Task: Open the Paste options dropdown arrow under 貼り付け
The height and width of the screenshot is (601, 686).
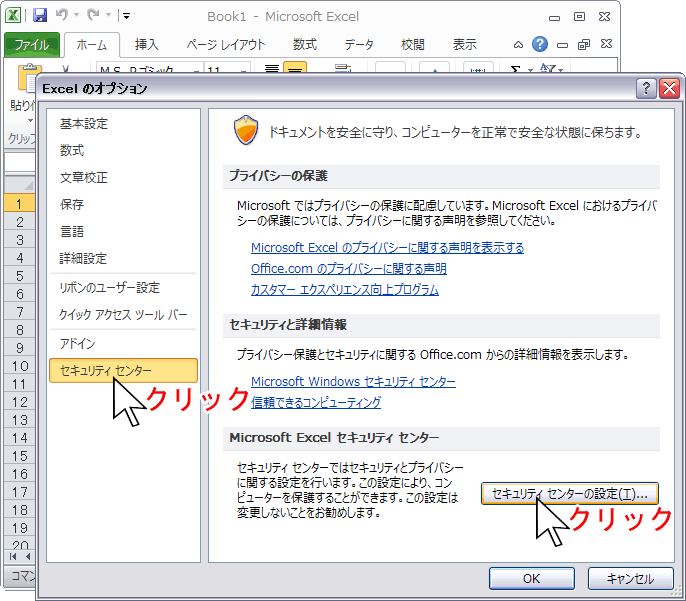Action: coord(30,120)
